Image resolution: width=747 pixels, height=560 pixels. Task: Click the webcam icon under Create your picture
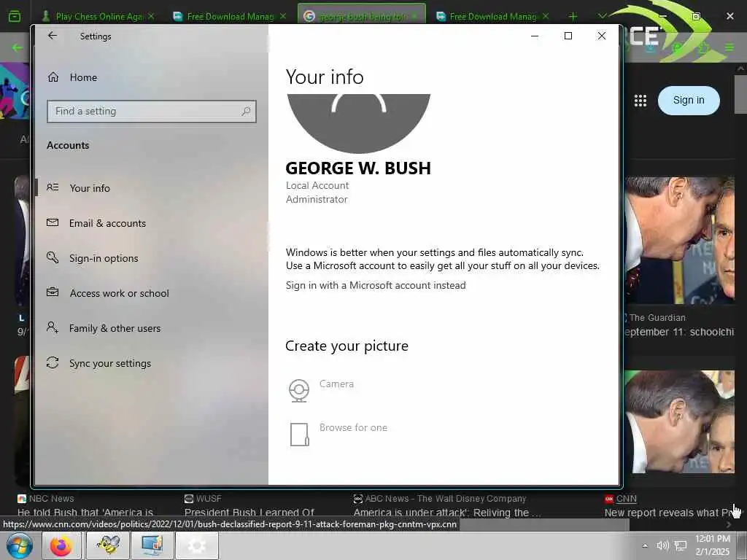tap(299, 391)
